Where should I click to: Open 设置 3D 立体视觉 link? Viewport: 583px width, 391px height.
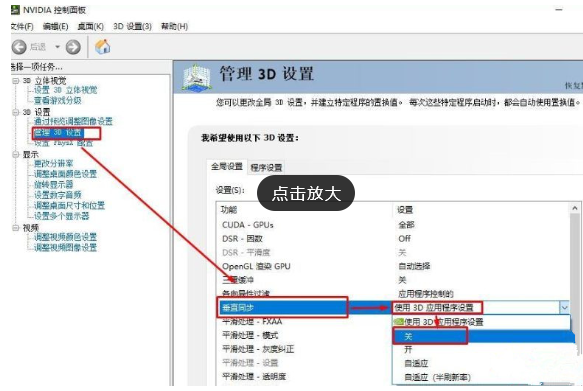[x=65, y=90]
